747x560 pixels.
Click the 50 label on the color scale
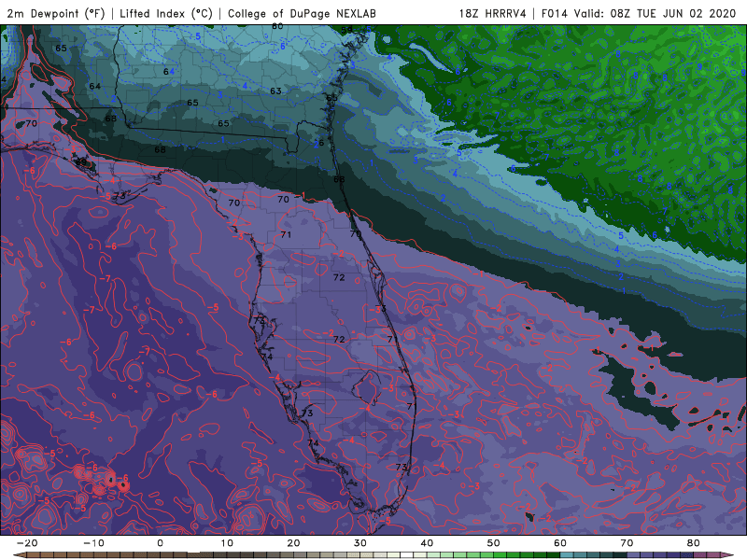[x=494, y=543]
